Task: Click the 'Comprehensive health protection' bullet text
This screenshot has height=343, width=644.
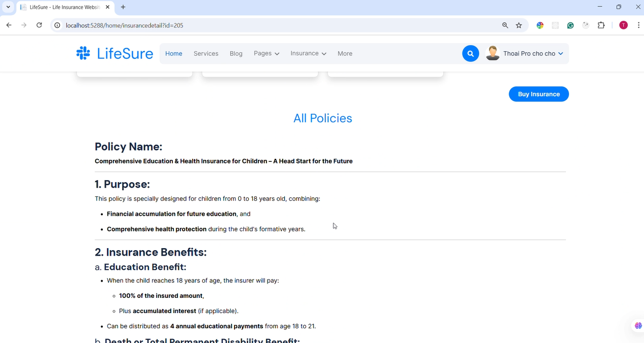Action: click(157, 229)
